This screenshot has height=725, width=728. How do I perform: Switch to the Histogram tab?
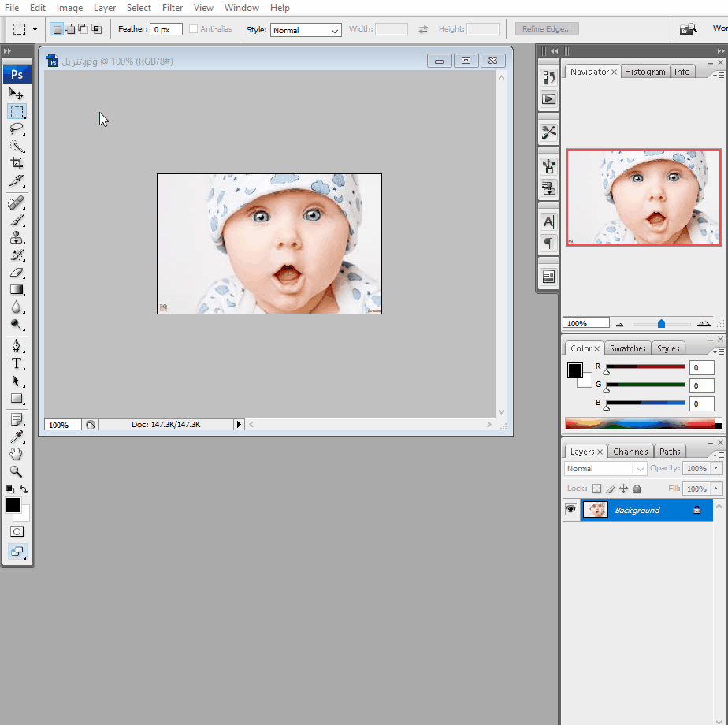(x=645, y=72)
